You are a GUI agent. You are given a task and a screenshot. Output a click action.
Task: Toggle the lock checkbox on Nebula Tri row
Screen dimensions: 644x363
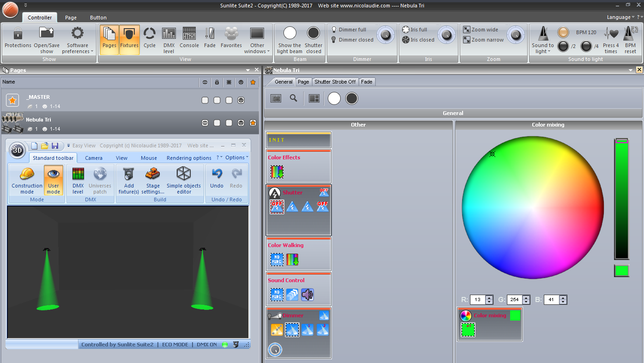pyautogui.click(x=217, y=123)
